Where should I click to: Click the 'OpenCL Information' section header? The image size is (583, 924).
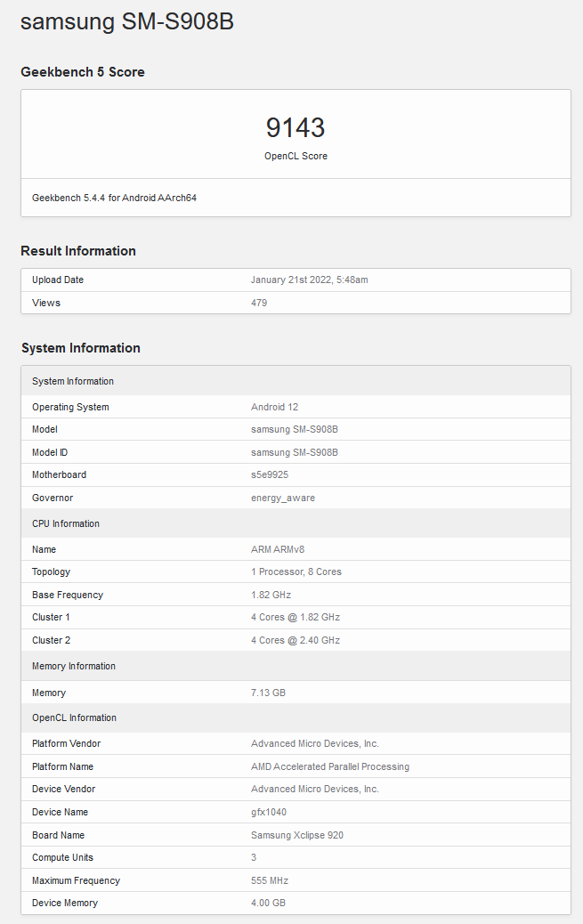[296, 717]
